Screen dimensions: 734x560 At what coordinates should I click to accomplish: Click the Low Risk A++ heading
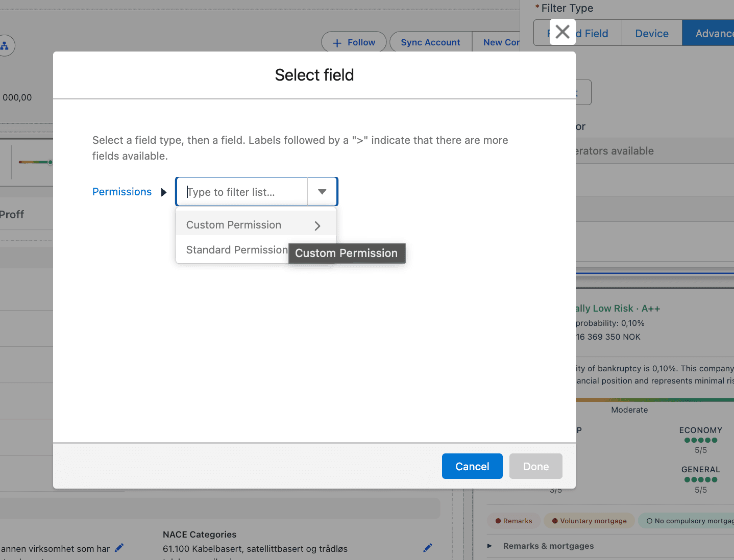click(x=618, y=309)
